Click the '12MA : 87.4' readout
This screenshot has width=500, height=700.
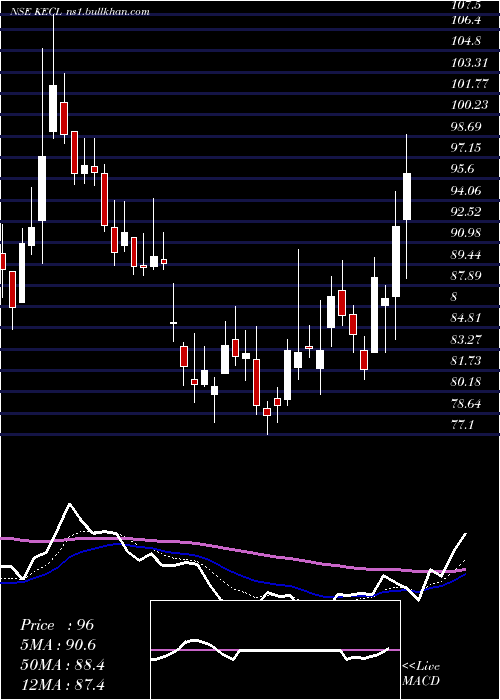(62, 685)
